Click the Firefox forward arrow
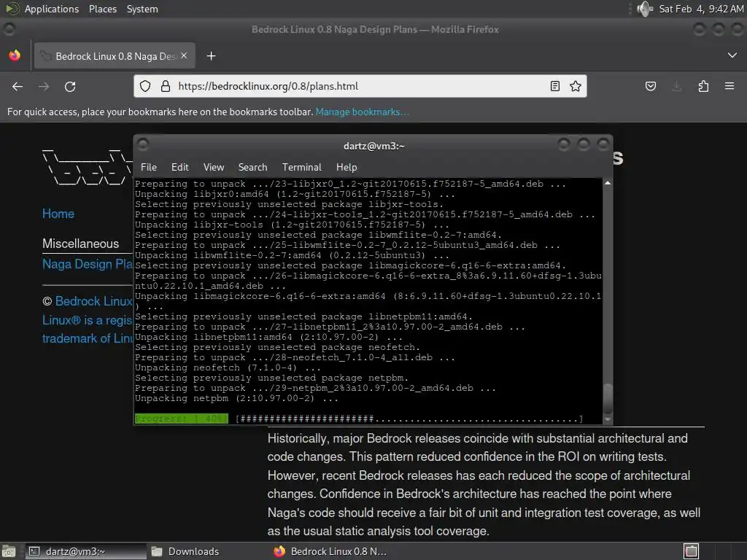 (44, 86)
